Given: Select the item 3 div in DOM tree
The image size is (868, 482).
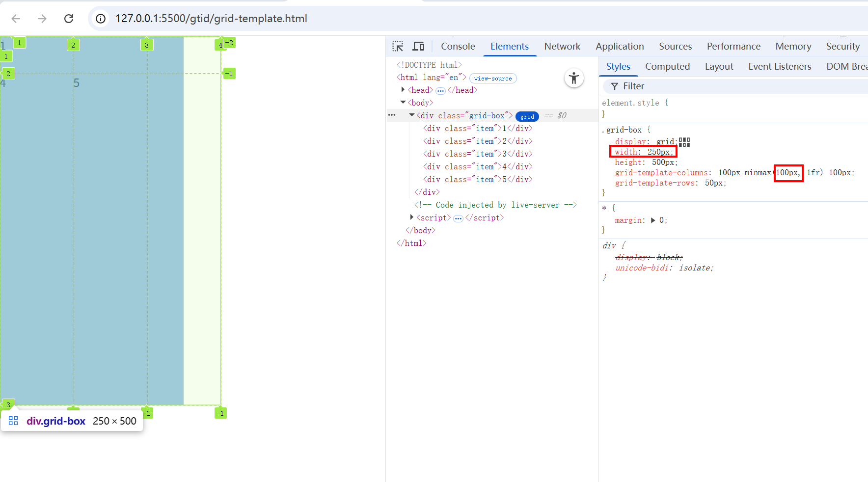Looking at the screenshot, I should click(x=478, y=154).
